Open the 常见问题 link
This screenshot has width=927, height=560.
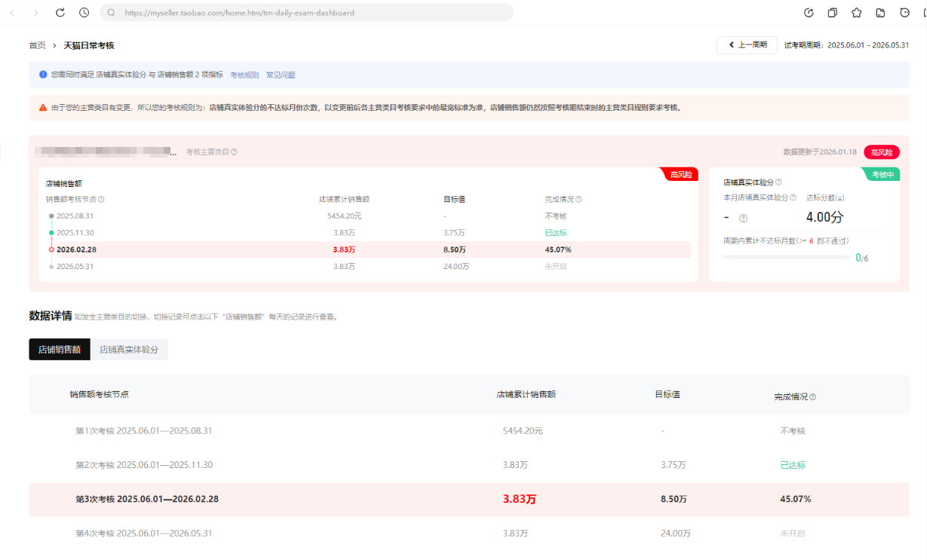[281, 75]
